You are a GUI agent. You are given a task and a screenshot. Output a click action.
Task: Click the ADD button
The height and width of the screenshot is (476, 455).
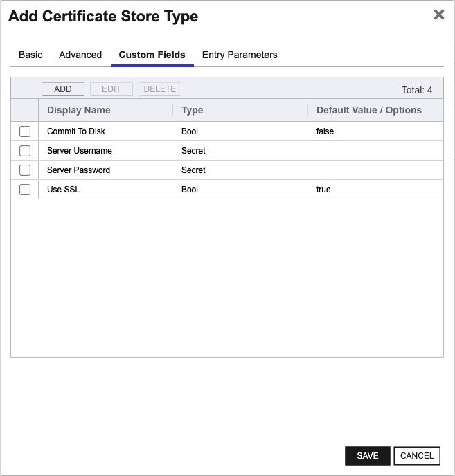(63, 89)
